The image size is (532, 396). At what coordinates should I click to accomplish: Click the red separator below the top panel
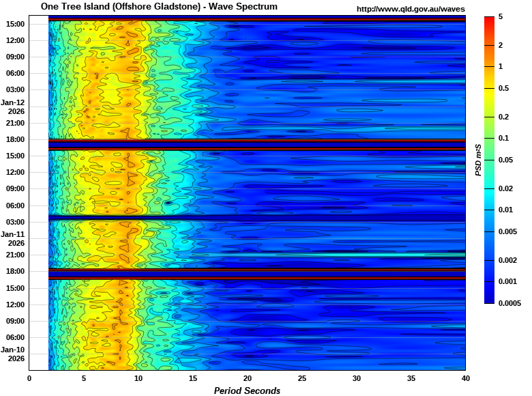[256, 141]
